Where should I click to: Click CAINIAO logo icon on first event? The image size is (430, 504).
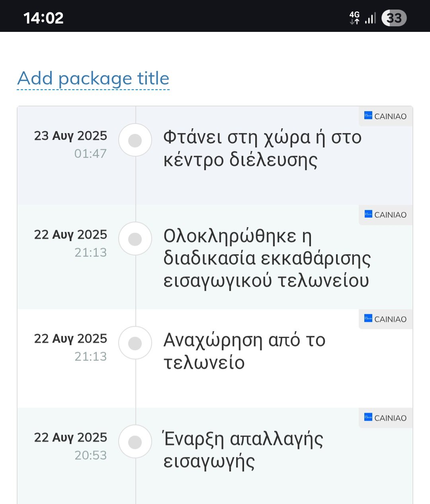[x=368, y=116]
